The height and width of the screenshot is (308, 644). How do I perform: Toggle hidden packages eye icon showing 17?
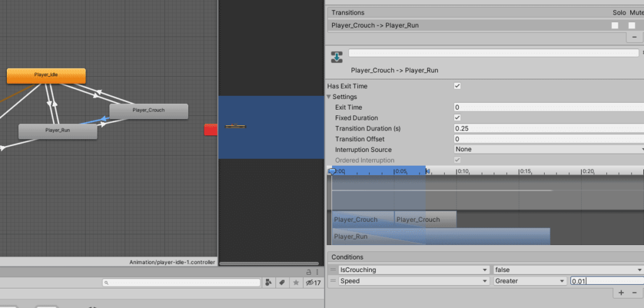pyautogui.click(x=313, y=283)
